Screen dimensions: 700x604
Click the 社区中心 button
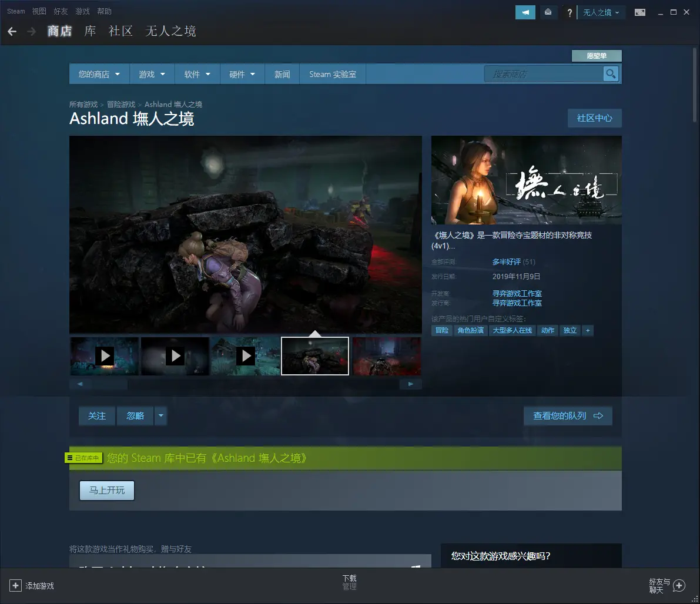click(x=594, y=118)
